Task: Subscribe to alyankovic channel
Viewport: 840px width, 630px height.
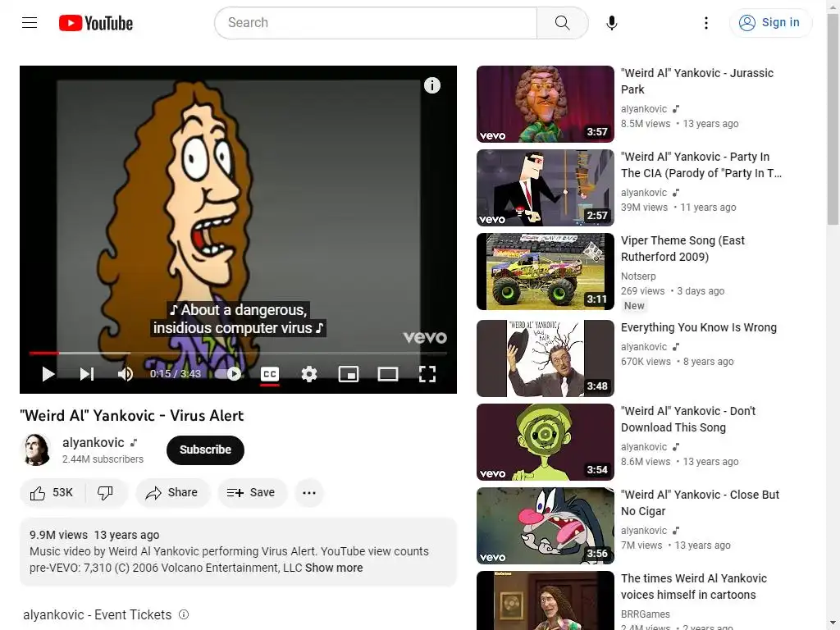Action: click(x=205, y=450)
